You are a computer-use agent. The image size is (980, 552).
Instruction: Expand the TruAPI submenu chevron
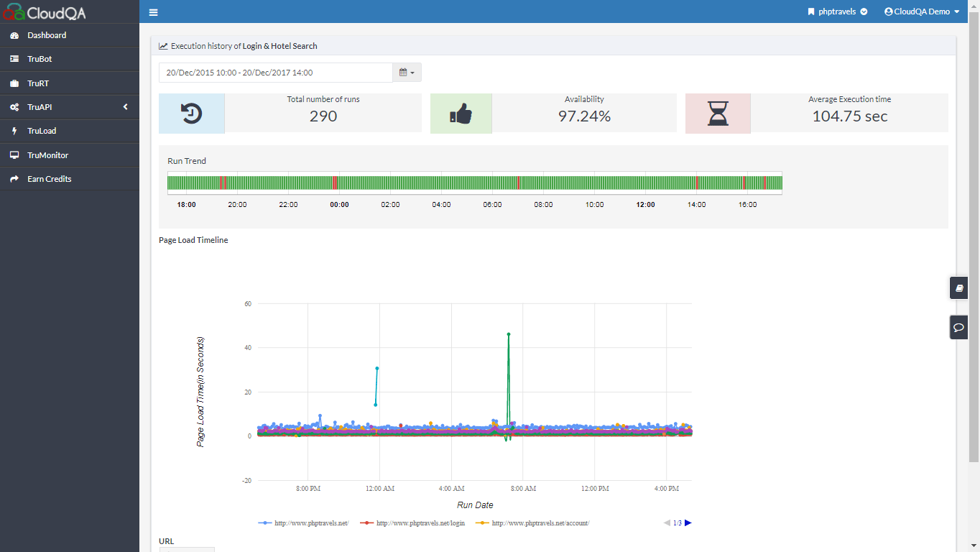tap(126, 107)
